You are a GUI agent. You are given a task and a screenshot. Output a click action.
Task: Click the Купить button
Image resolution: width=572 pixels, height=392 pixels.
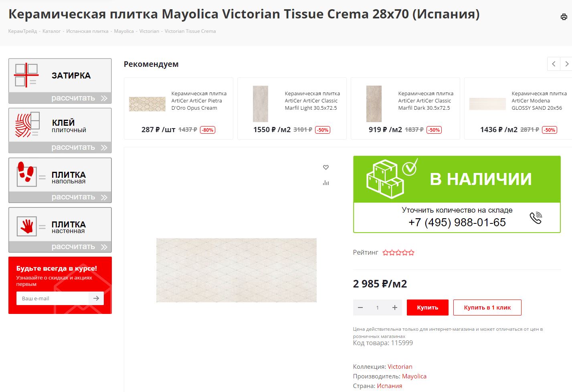428,308
